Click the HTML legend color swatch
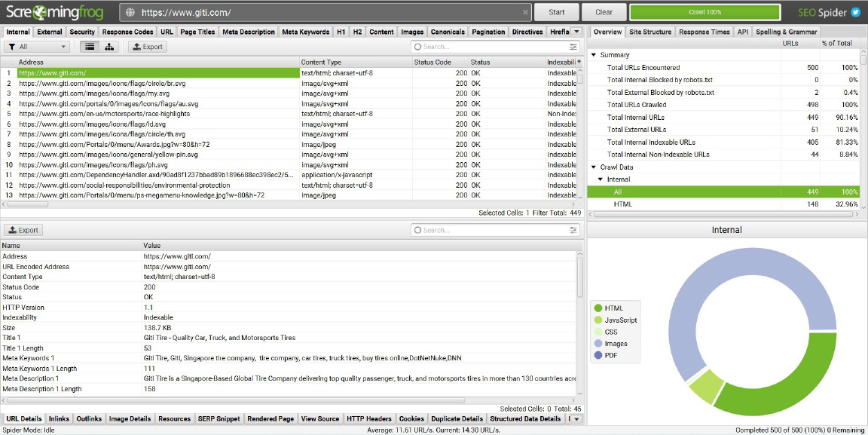This screenshot has width=868, height=435. [x=598, y=308]
